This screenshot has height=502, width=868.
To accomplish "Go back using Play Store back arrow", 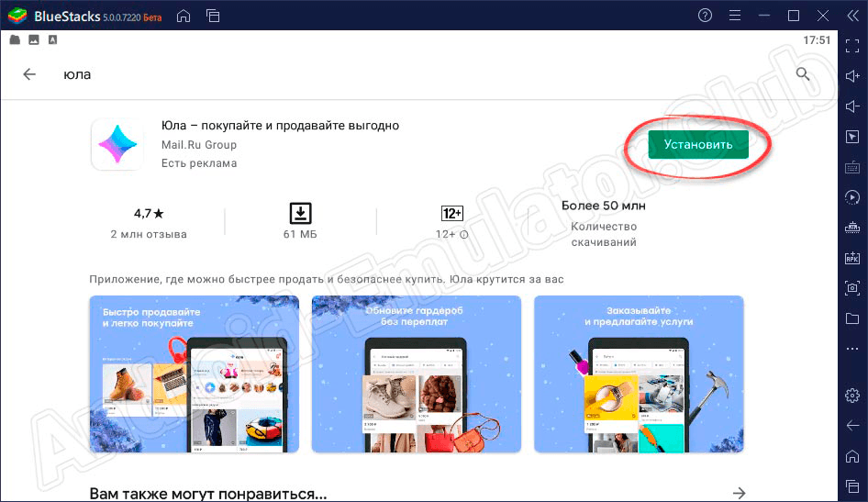I will pos(29,74).
